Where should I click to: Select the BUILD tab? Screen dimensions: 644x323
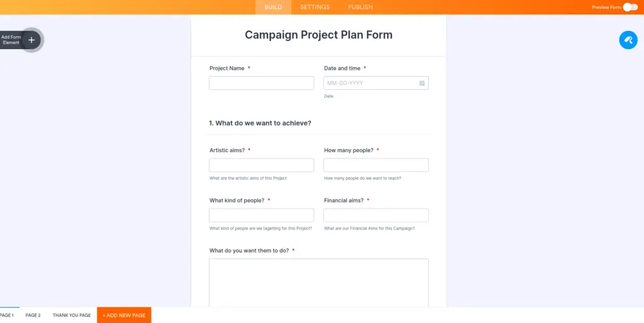click(273, 7)
